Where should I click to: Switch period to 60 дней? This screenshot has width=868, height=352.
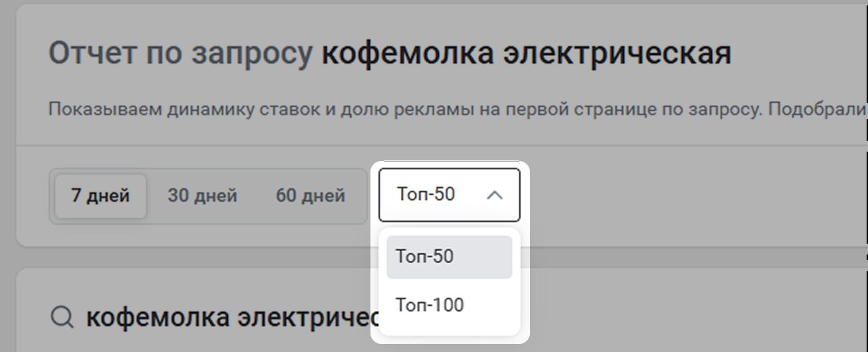pyautogui.click(x=310, y=196)
